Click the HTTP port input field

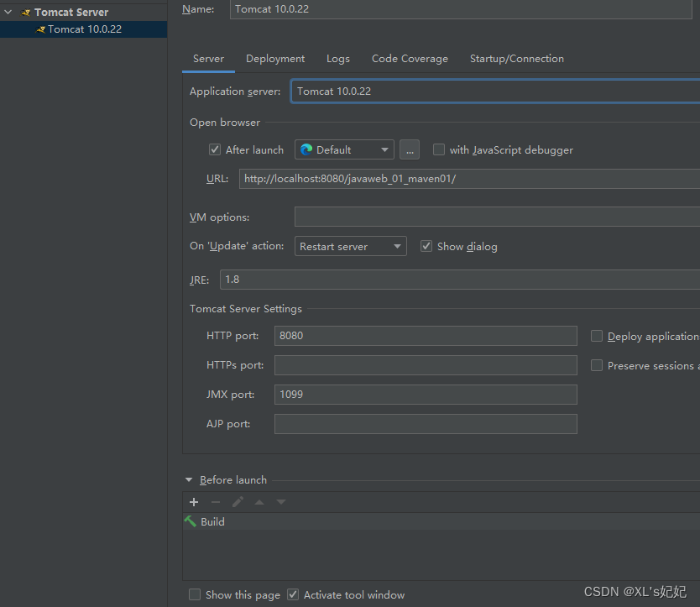pos(426,336)
